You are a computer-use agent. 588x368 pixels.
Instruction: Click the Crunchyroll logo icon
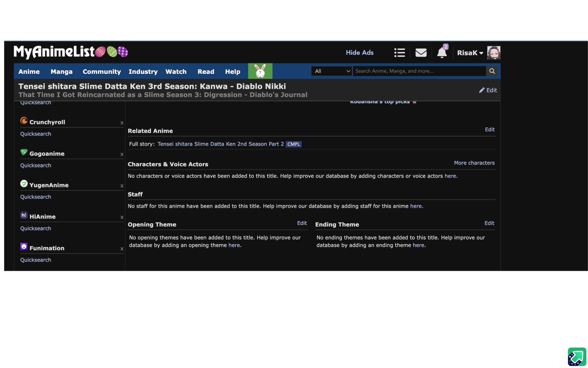tap(24, 121)
